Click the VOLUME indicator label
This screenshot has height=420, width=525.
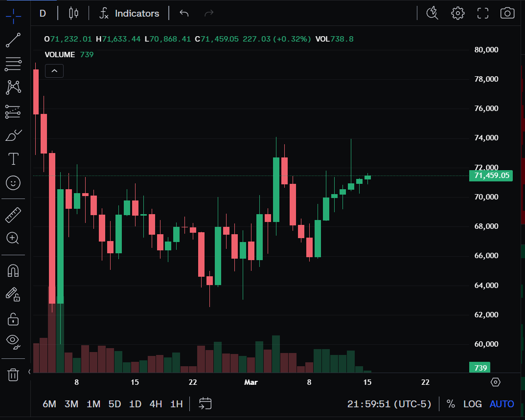tap(60, 55)
